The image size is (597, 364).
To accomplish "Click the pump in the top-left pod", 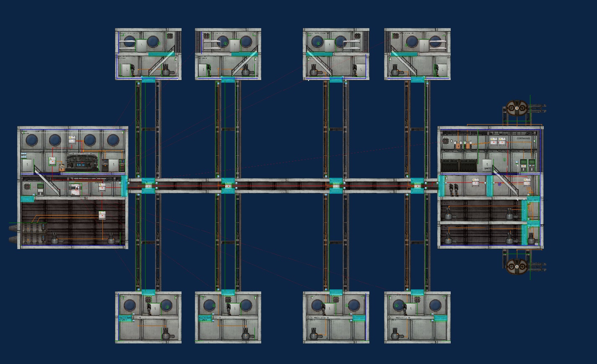I will tap(166, 71).
